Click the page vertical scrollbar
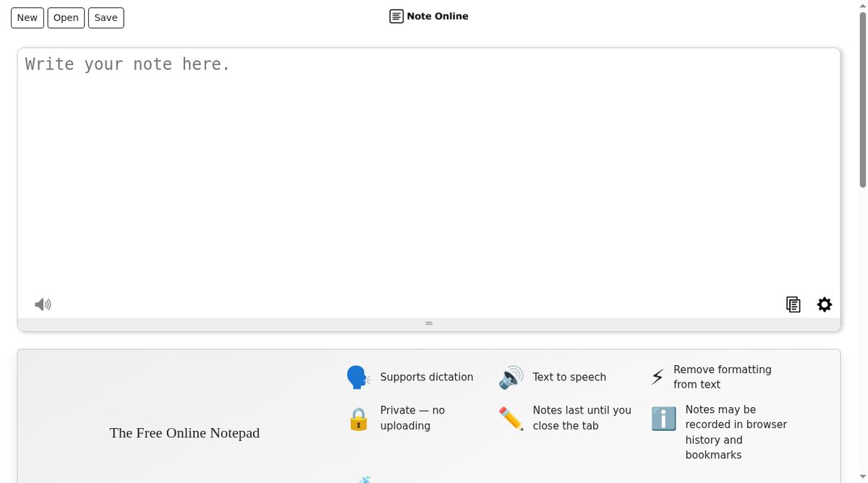The width and height of the screenshot is (868, 483). point(862,101)
